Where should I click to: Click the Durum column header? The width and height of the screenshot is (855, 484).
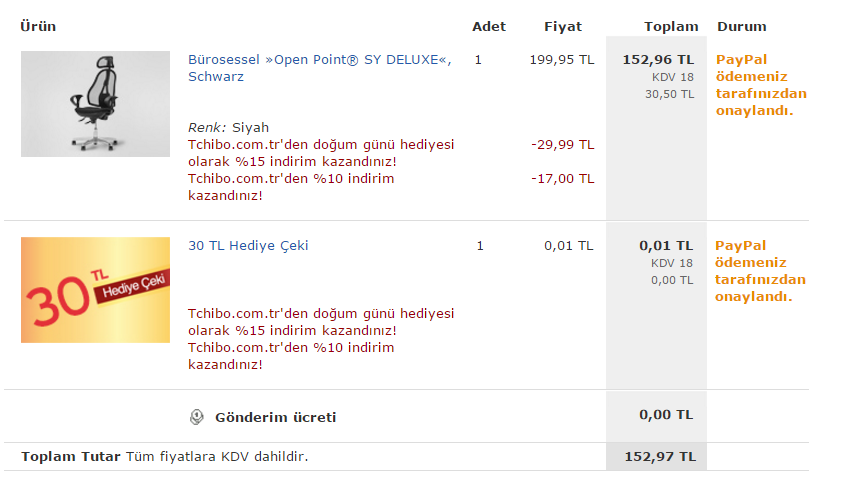pos(742,27)
